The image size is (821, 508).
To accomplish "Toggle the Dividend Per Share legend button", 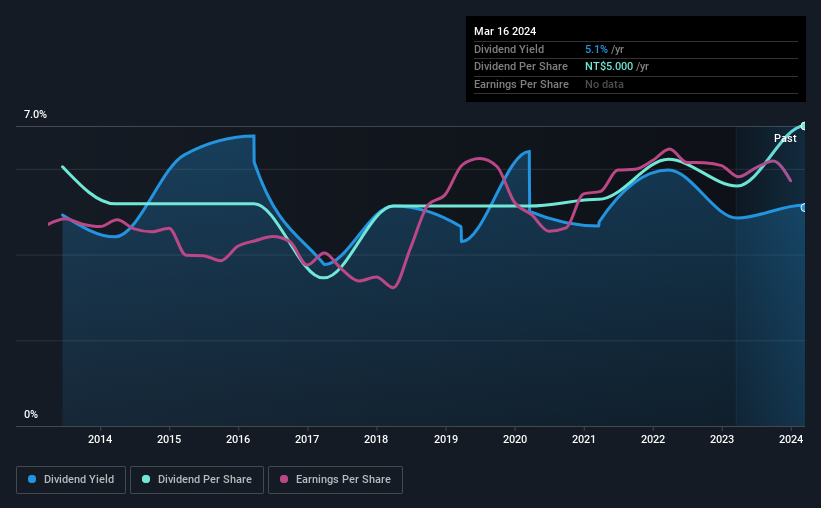I will pos(197,480).
